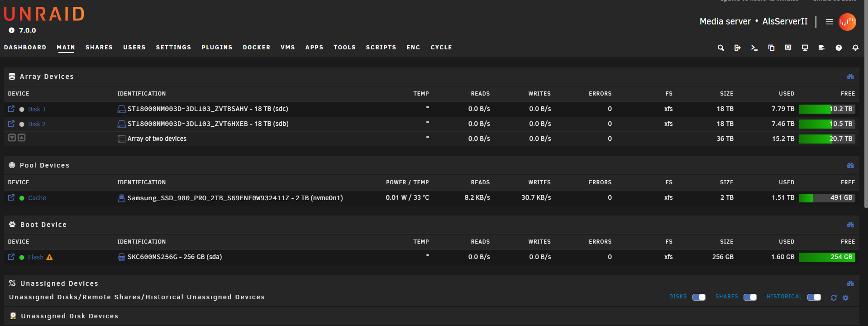This screenshot has height=326, width=868.
Task: Open the DASHBOARD tab
Action: [25, 47]
